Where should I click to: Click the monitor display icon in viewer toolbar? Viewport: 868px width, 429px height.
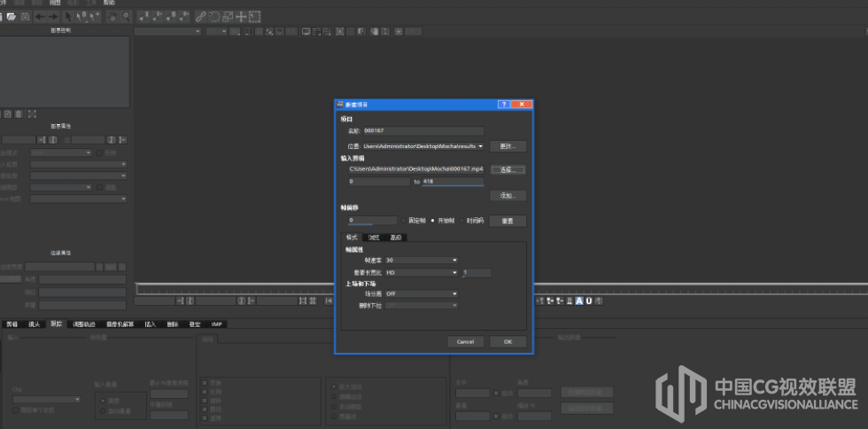[306, 32]
